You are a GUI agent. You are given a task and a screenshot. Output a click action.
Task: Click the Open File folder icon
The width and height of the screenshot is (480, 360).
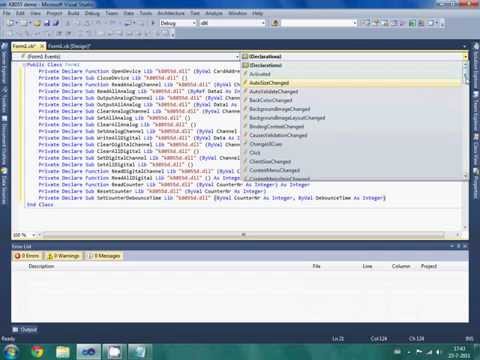37,23
